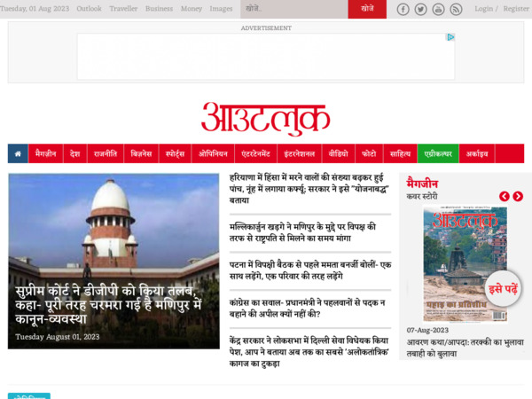Click the red खोजें search button

tap(367, 9)
